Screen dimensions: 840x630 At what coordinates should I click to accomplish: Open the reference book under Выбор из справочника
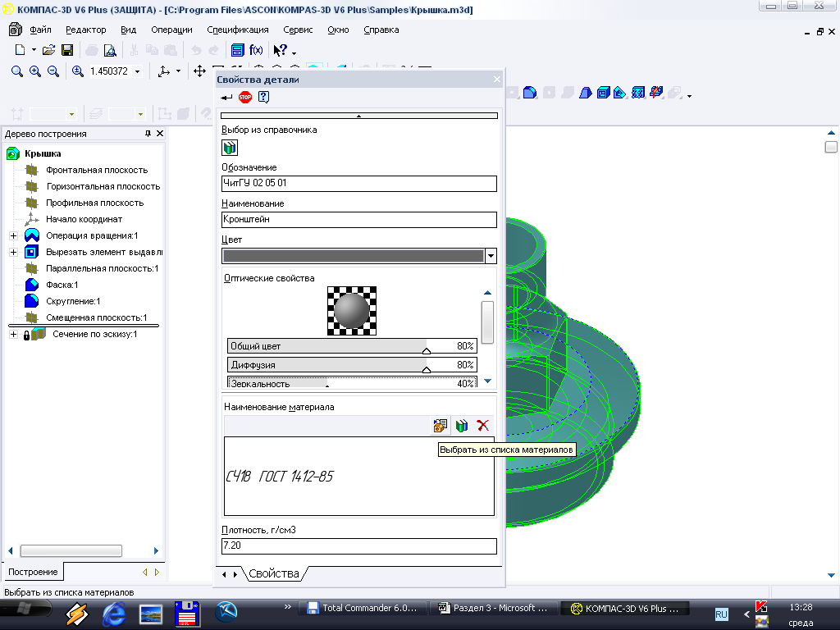[x=230, y=148]
